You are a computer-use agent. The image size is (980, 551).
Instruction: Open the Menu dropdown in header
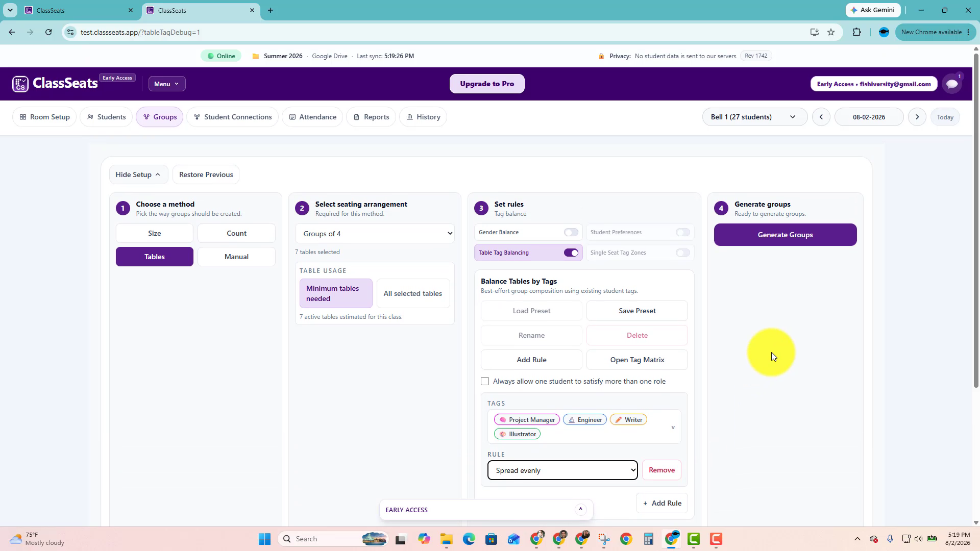pos(167,84)
